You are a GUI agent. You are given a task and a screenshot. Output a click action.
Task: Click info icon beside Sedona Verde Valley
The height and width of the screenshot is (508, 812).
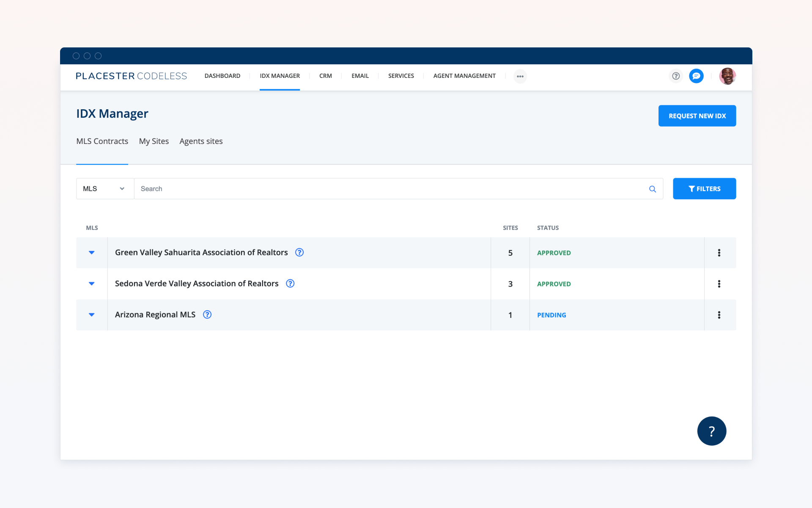pyautogui.click(x=290, y=284)
